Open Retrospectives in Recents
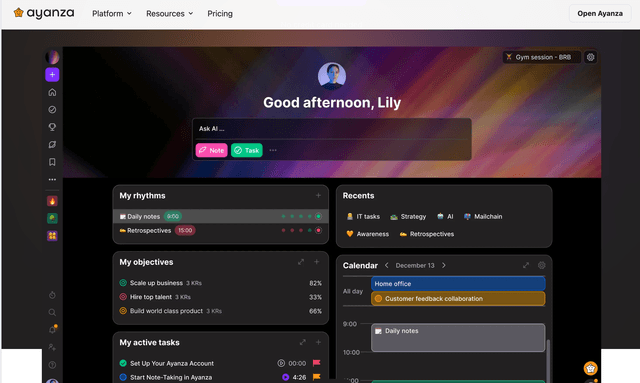 coord(427,234)
